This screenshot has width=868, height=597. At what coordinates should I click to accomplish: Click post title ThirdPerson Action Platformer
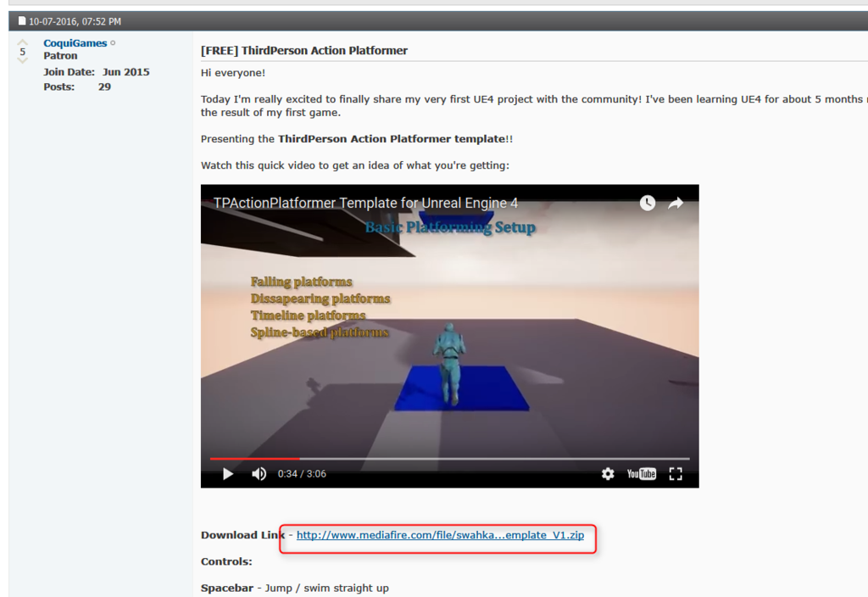click(304, 50)
